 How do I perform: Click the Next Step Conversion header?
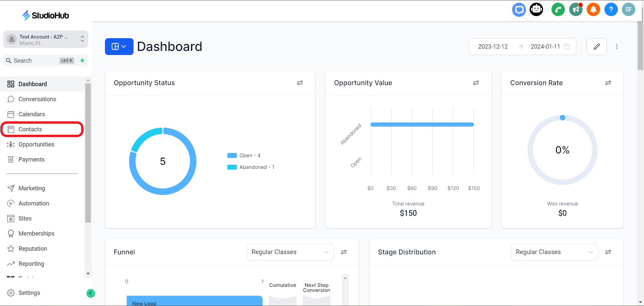coord(317,288)
